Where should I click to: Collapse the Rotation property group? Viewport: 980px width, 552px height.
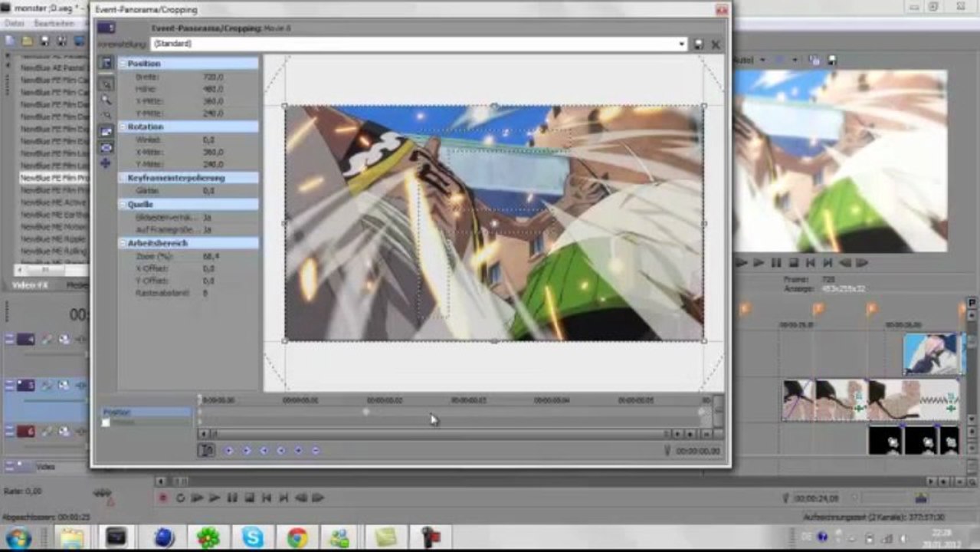pyautogui.click(x=122, y=127)
